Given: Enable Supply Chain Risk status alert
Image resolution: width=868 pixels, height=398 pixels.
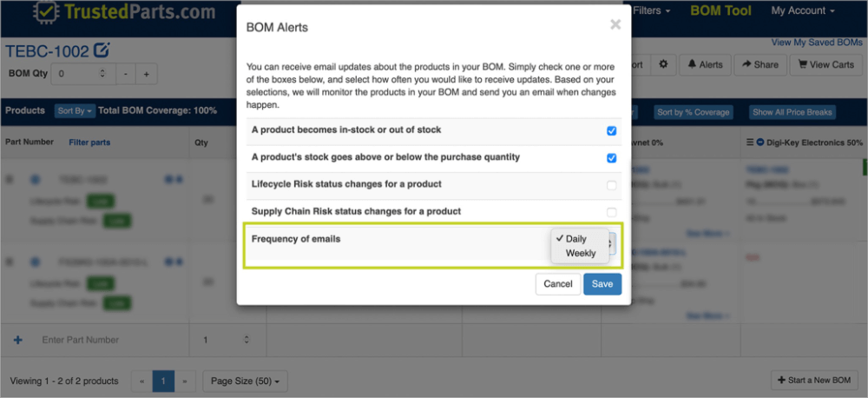Looking at the screenshot, I should [x=612, y=212].
